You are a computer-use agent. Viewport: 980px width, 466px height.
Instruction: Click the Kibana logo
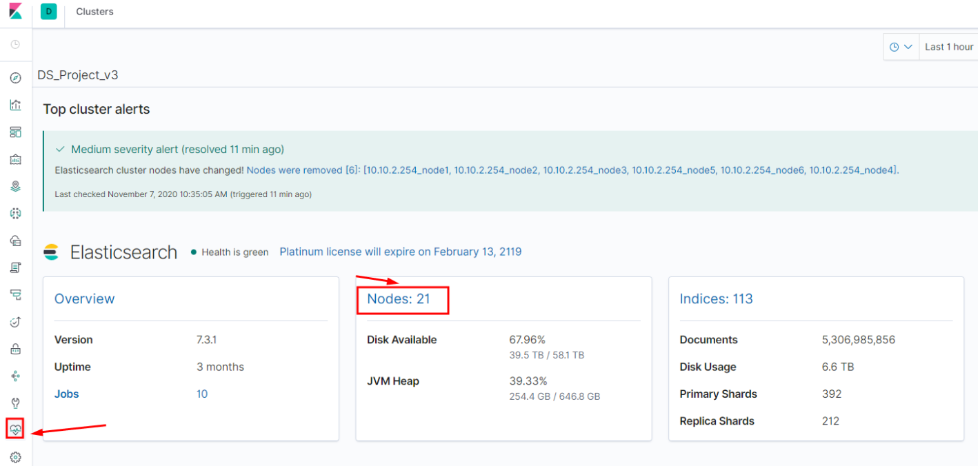tap(15, 11)
